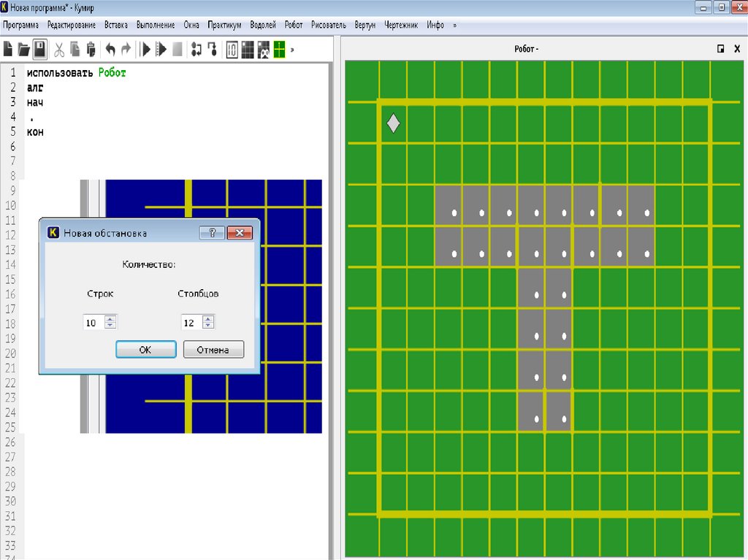Viewport: 748px width, 560px height.
Task: Click the dialog's question mark help button
Action: [212, 233]
